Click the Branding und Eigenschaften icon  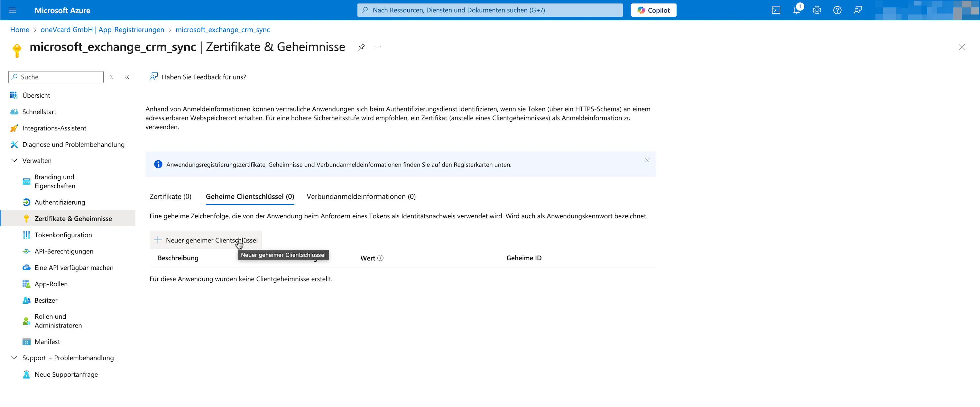click(26, 181)
